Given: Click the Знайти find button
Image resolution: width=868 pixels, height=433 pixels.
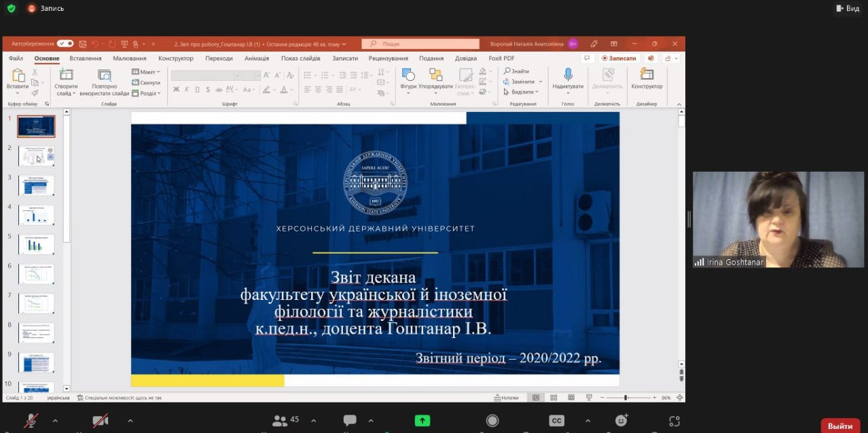Looking at the screenshot, I should 516,71.
